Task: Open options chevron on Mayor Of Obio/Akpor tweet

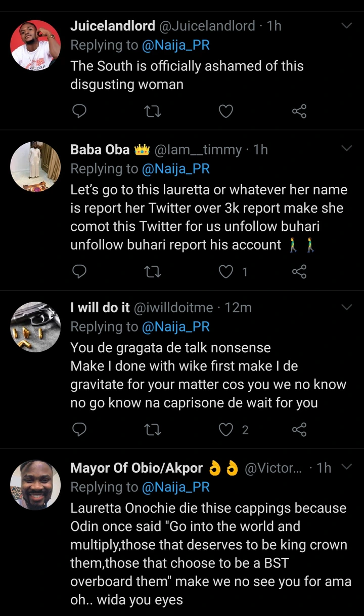Action: (347, 467)
